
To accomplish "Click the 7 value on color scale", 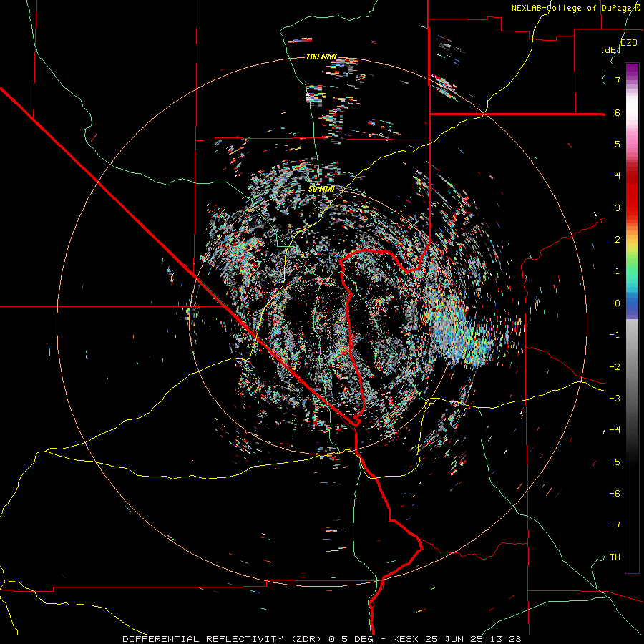I will tap(618, 80).
